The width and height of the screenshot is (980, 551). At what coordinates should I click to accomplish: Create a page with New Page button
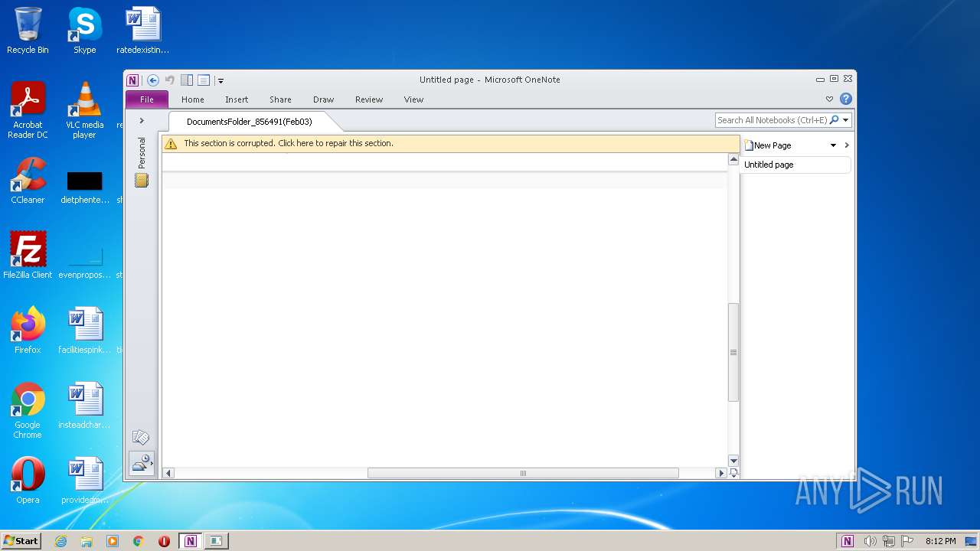coord(769,145)
